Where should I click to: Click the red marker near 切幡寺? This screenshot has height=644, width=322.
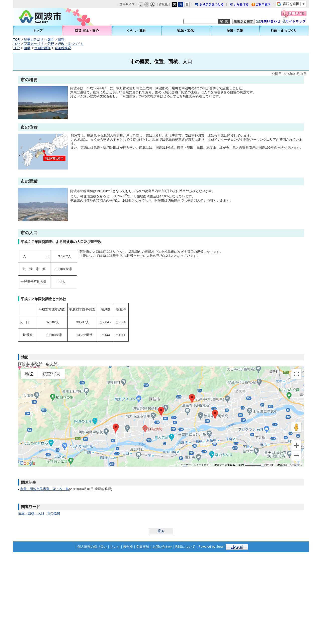pos(161,412)
